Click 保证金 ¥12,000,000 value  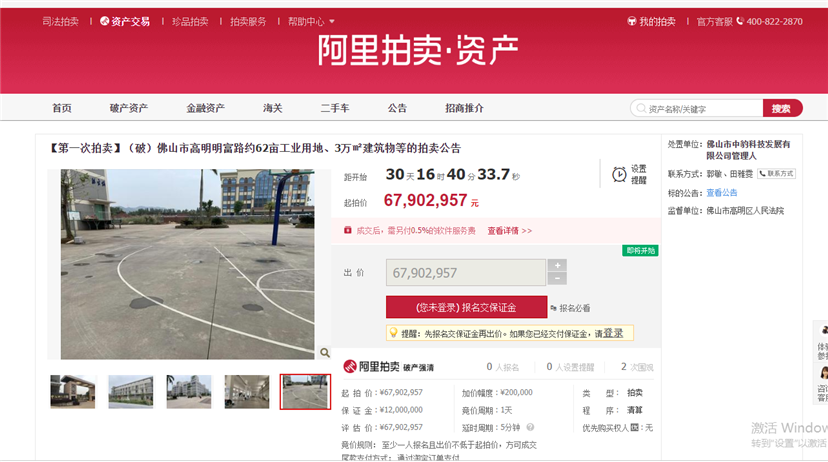[401, 410]
